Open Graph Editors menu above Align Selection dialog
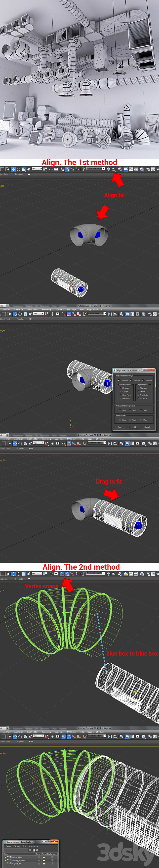The width and height of the screenshot is (159, 868). coord(32,309)
